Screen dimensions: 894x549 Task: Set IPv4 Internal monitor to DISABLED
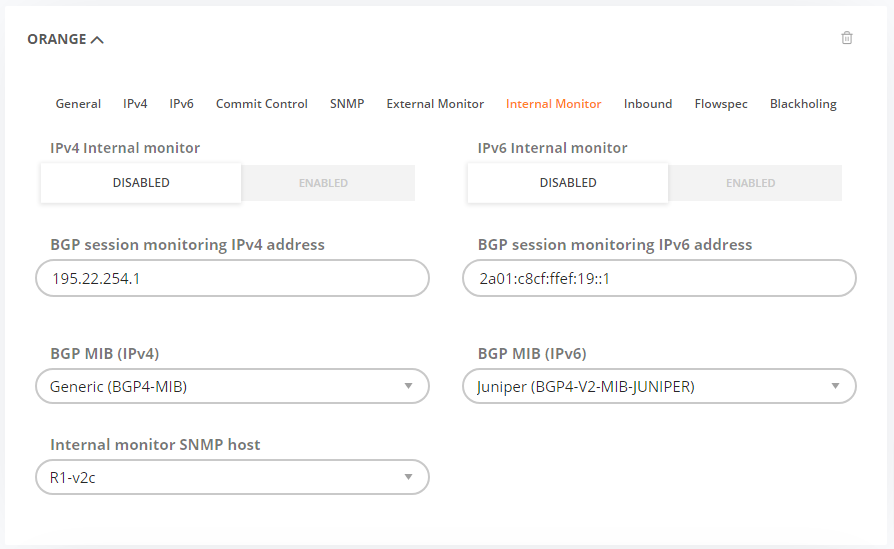tap(141, 182)
